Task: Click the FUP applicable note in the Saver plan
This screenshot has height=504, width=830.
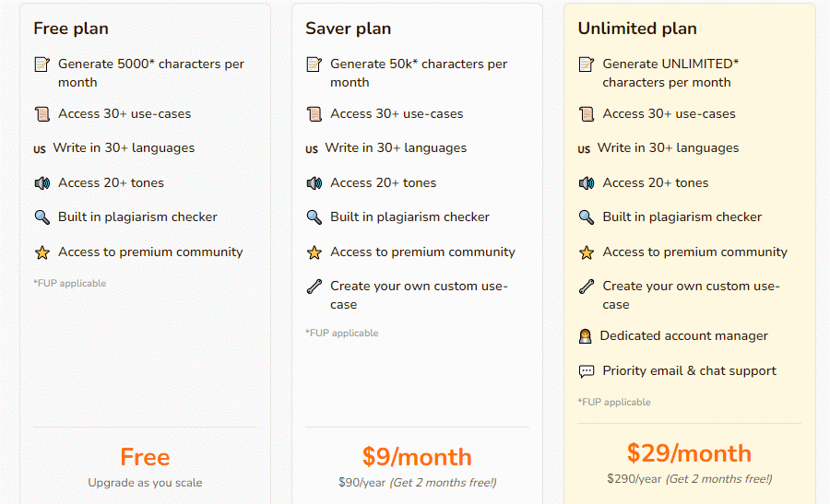Action: coord(342,334)
